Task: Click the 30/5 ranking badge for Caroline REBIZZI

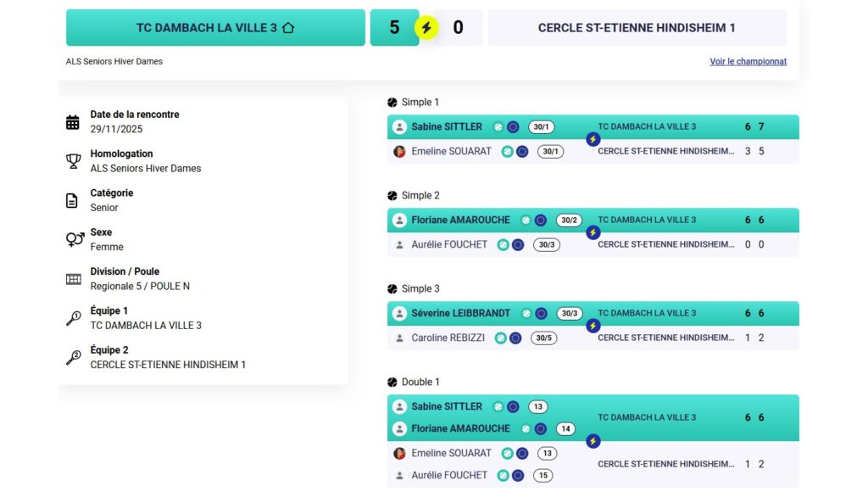Action: coord(544,338)
